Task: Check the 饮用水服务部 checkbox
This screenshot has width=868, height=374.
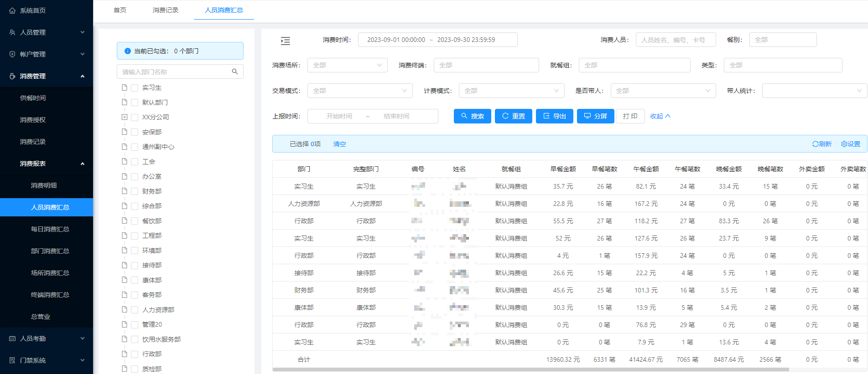Action: 135,339
